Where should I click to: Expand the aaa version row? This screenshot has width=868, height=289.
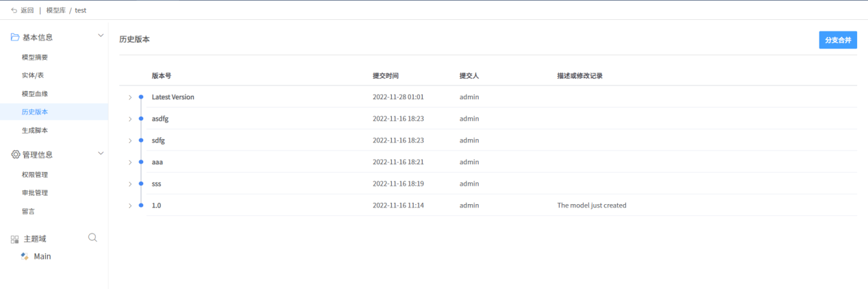[130, 162]
